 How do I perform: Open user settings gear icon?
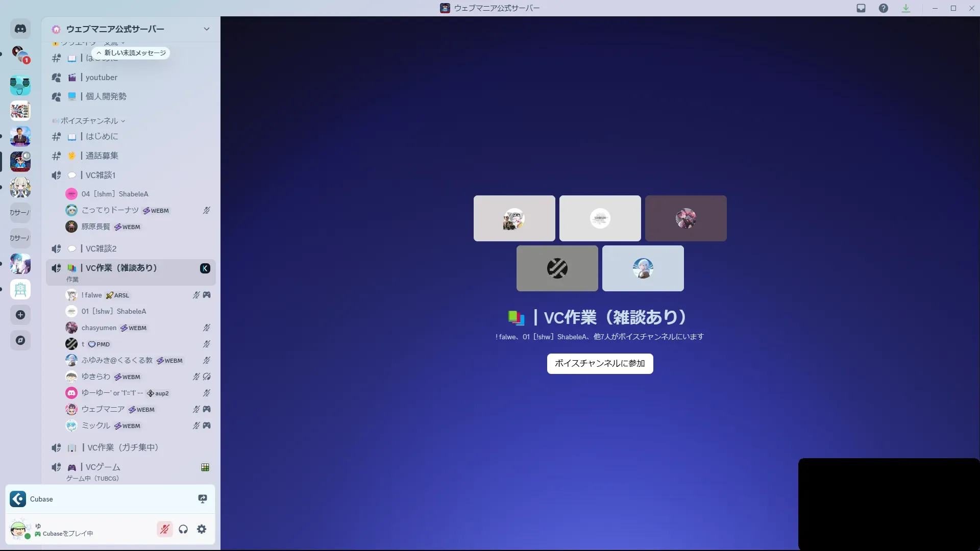click(x=202, y=529)
